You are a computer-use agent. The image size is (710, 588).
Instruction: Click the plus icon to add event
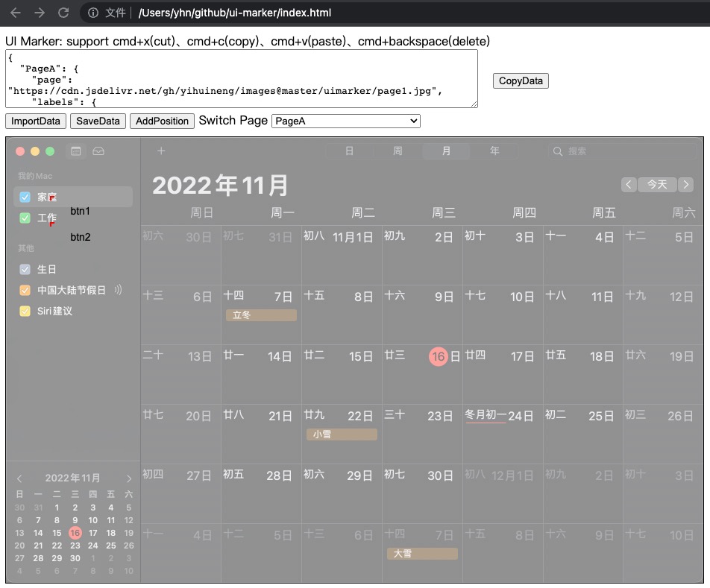[x=161, y=151]
